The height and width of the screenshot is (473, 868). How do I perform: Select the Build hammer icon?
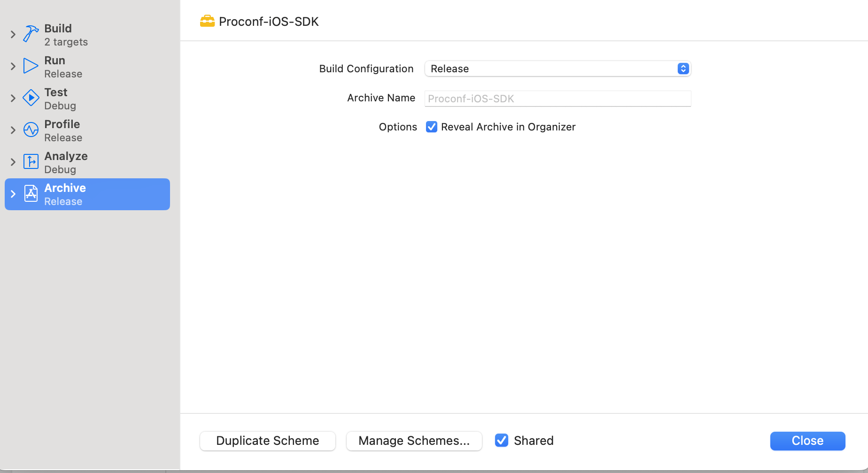[x=30, y=34]
